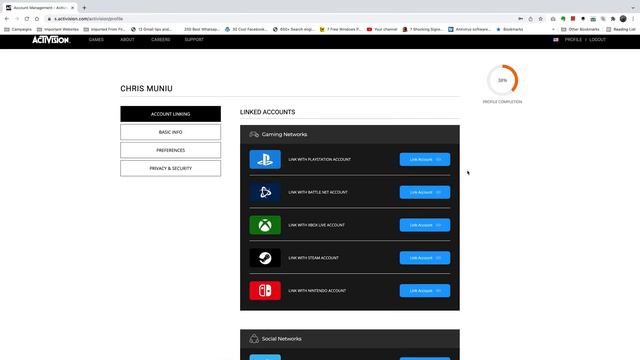Click the share page icon
640x360 pixels.
pyautogui.click(x=530, y=19)
